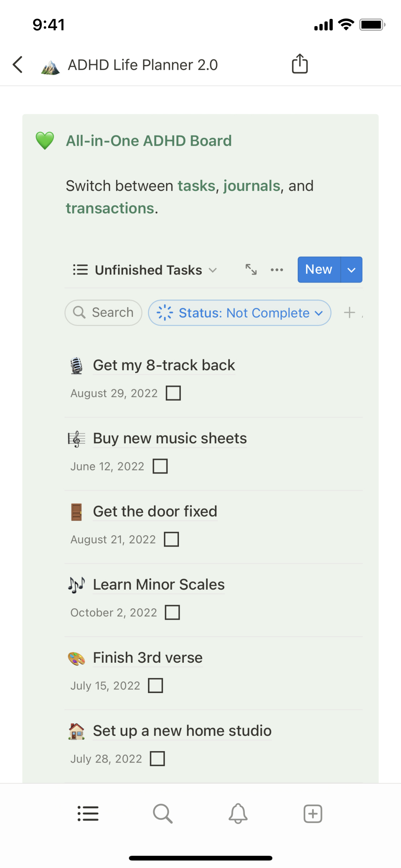Image resolution: width=401 pixels, height=868 pixels.
Task: Open the Get the door fixed task
Action: click(155, 511)
